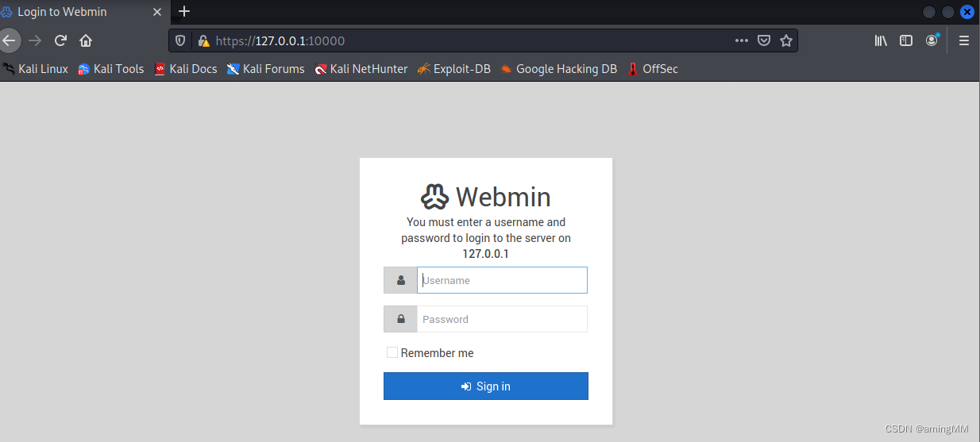Open the page actions three-dot menu

(741, 40)
